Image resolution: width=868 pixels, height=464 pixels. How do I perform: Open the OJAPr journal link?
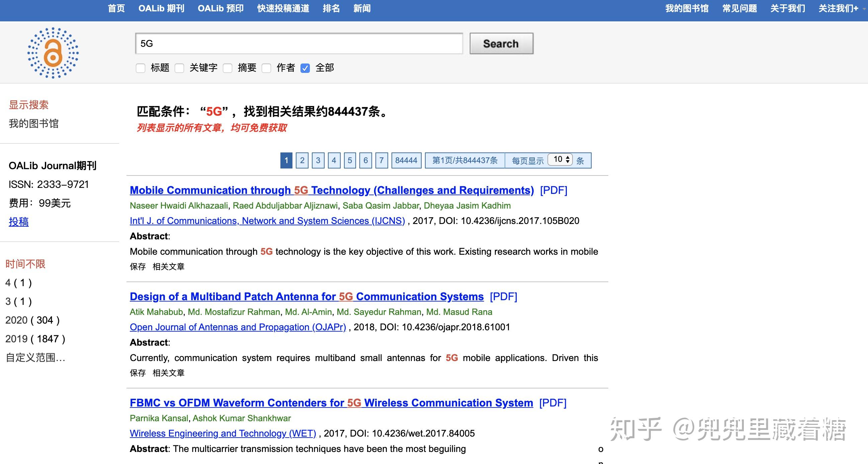tap(238, 327)
